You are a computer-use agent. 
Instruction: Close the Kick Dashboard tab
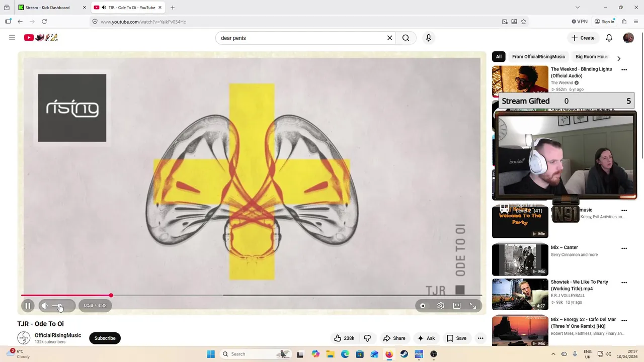click(85, 8)
